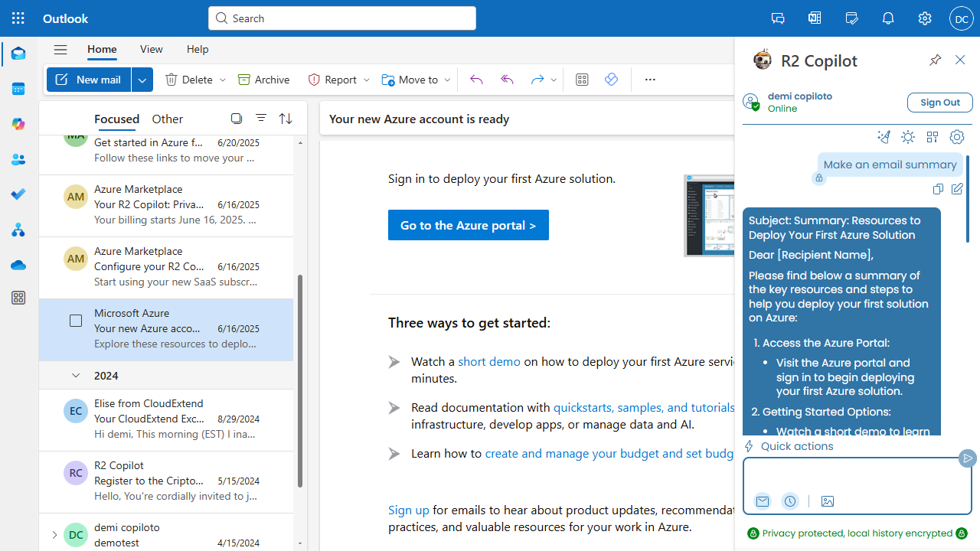Open Calendar from the left sidebar
Screen dimensions: 980x551
[18, 89]
